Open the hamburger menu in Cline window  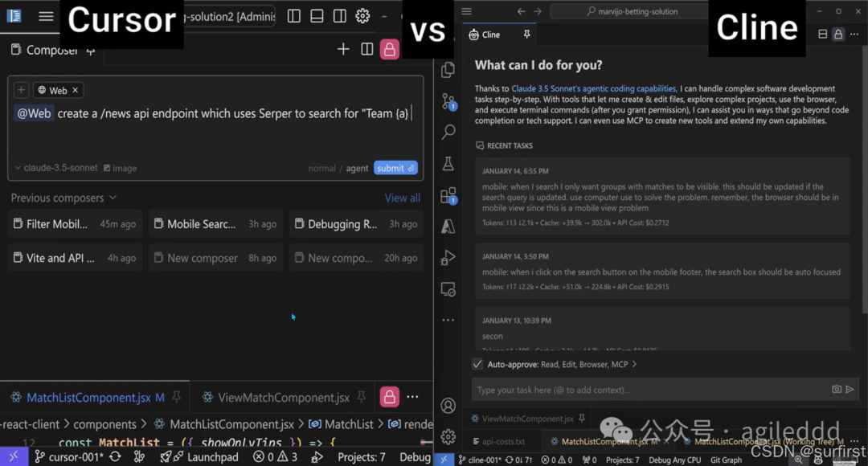pyautogui.click(x=467, y=11)
